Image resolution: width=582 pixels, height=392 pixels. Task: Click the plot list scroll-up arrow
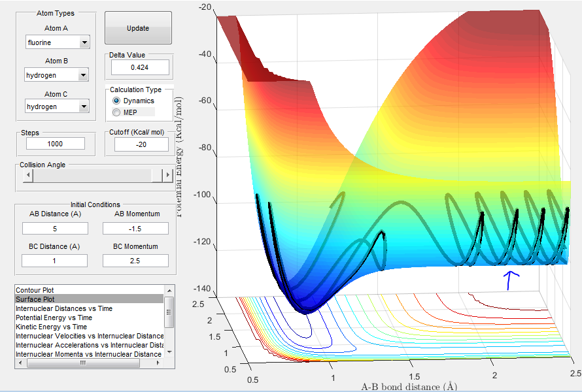coord(169,290)
